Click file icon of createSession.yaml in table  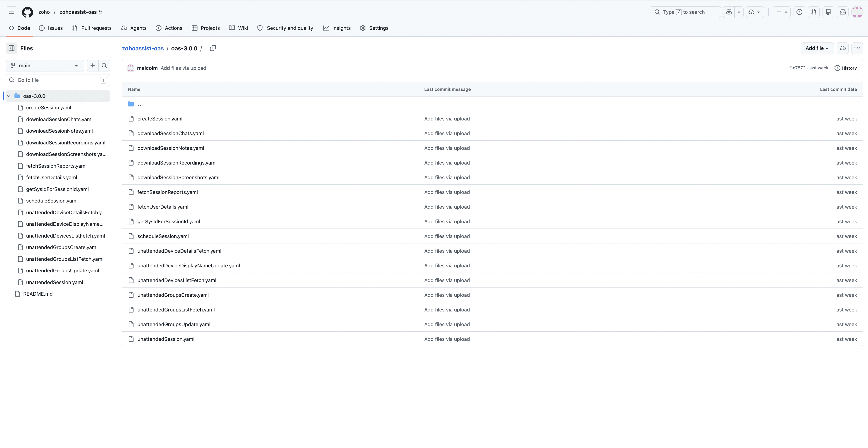coord(131,119)
